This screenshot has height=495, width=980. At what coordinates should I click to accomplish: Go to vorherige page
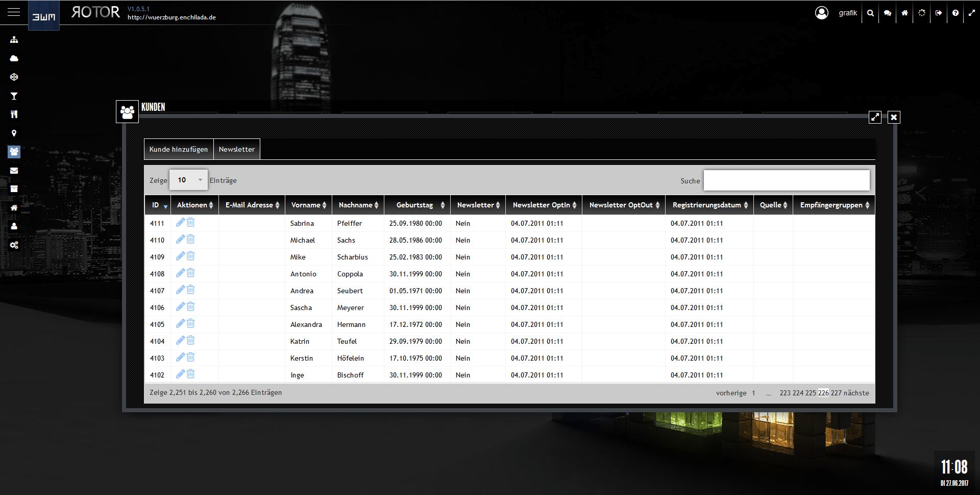(x=731, y=393)
